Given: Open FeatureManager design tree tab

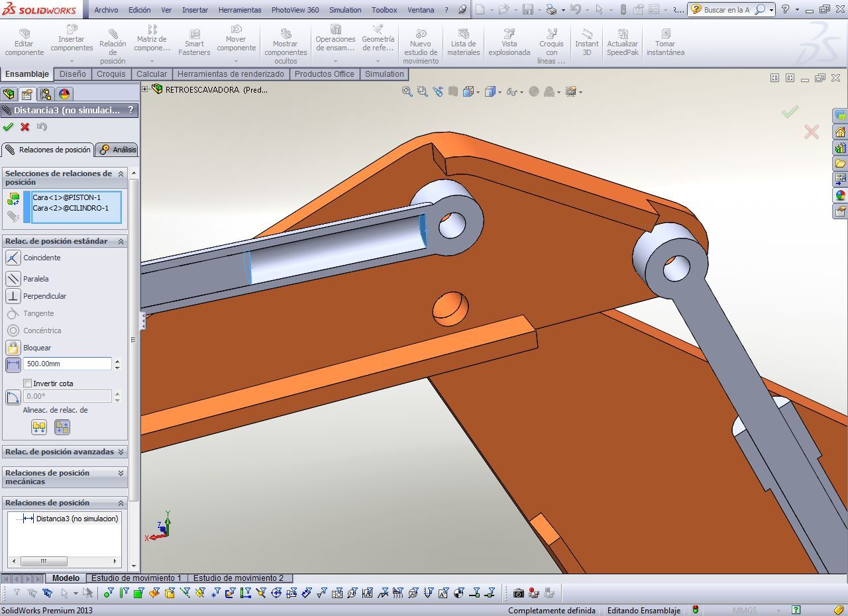Looking at the screenshot, I should 9,94.
